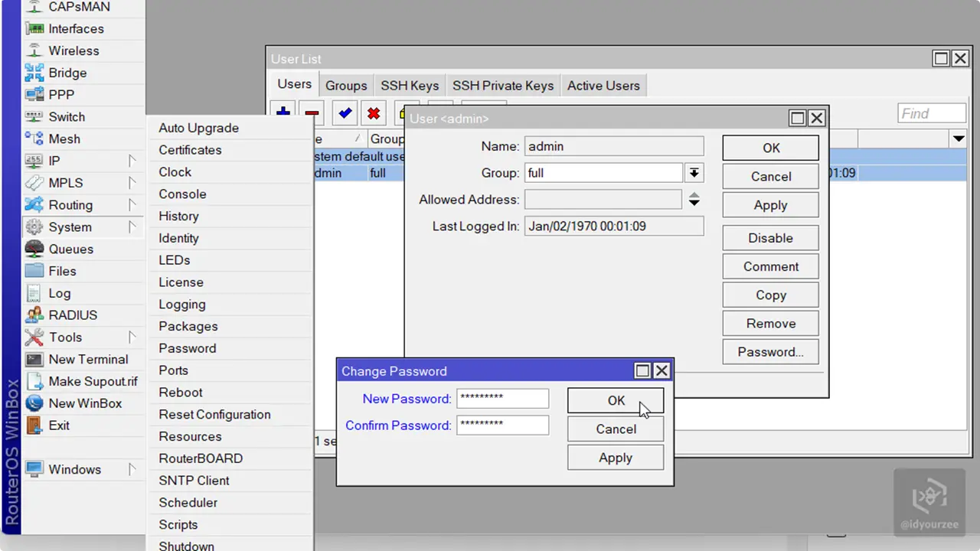Open New WinBox icon
Viewport: 980px width, 551px height.
click(34, 403)
